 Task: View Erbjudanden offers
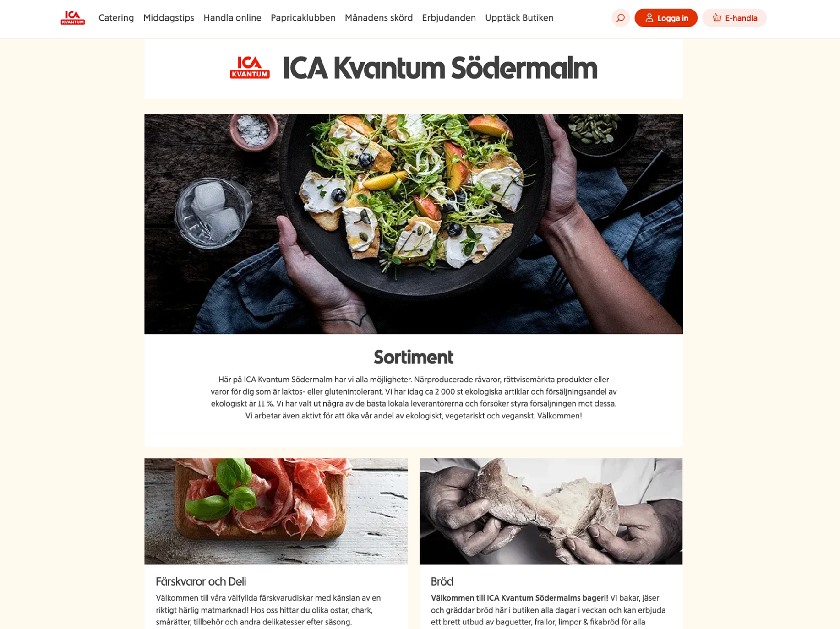point(448,18)
